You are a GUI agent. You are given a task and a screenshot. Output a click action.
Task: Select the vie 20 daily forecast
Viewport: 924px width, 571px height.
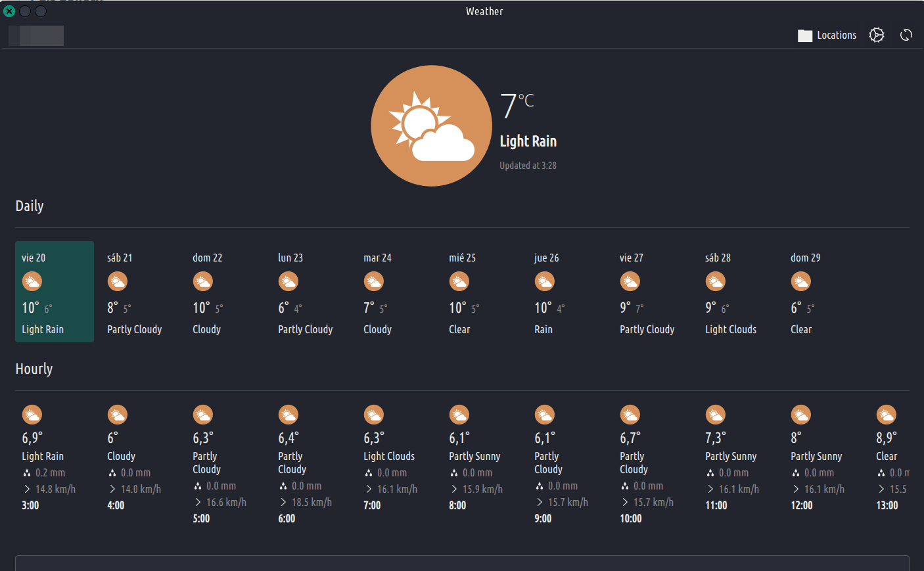[55, 292]
